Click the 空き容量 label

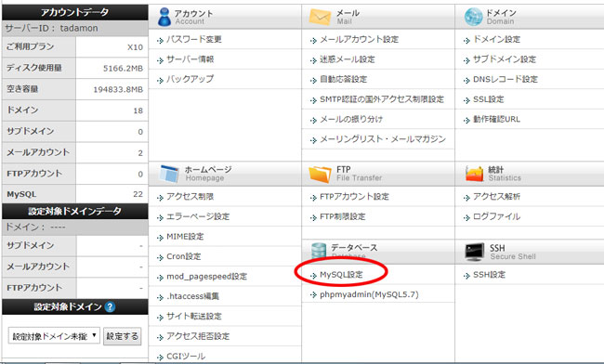(22, 89)
